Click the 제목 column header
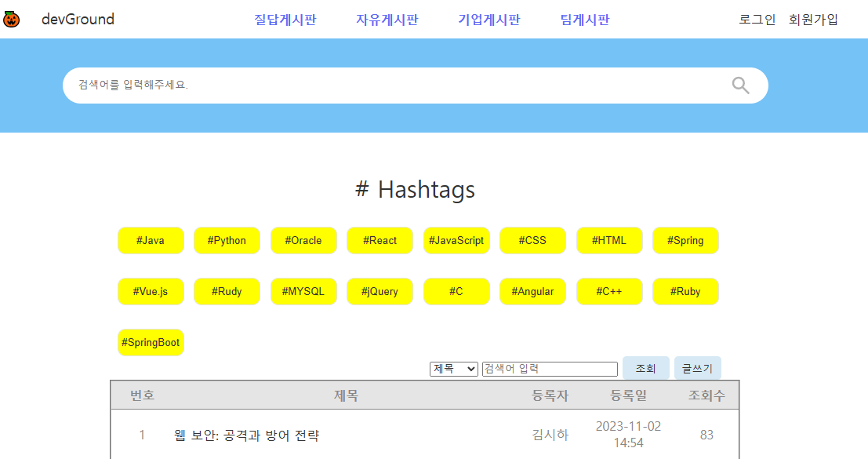The image size is (868, 459). [346, 395]
